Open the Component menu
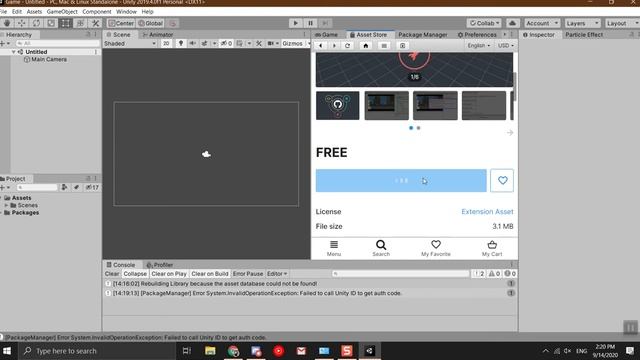 97,12
